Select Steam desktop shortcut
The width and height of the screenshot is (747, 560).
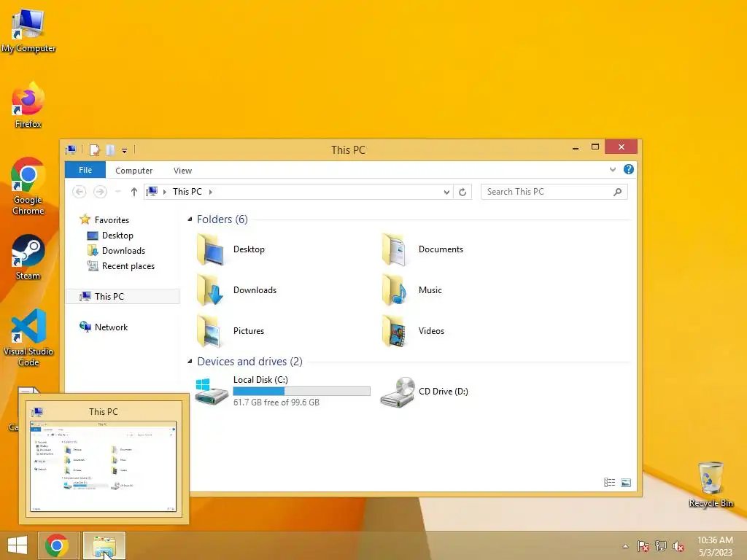[x=28, y=257]
